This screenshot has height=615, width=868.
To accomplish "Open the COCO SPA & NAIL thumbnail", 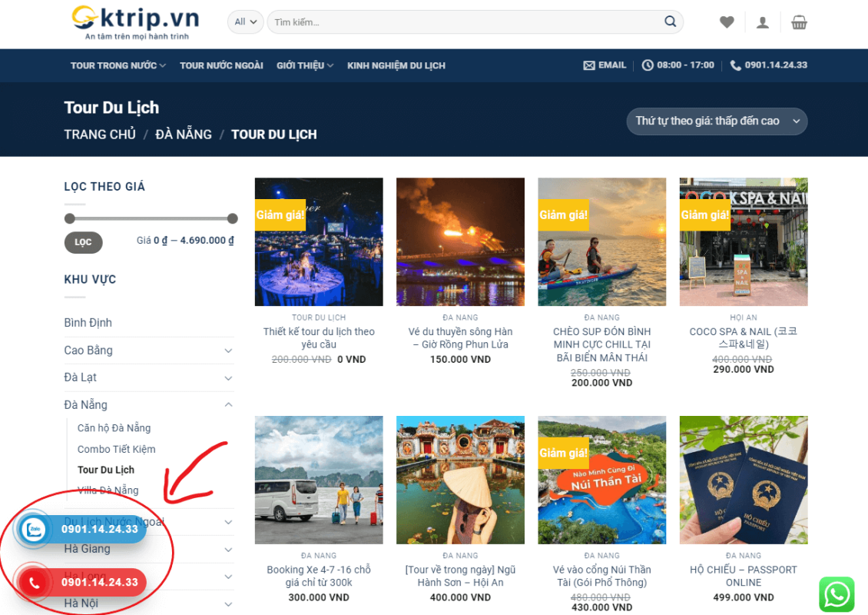I will 744,241.
